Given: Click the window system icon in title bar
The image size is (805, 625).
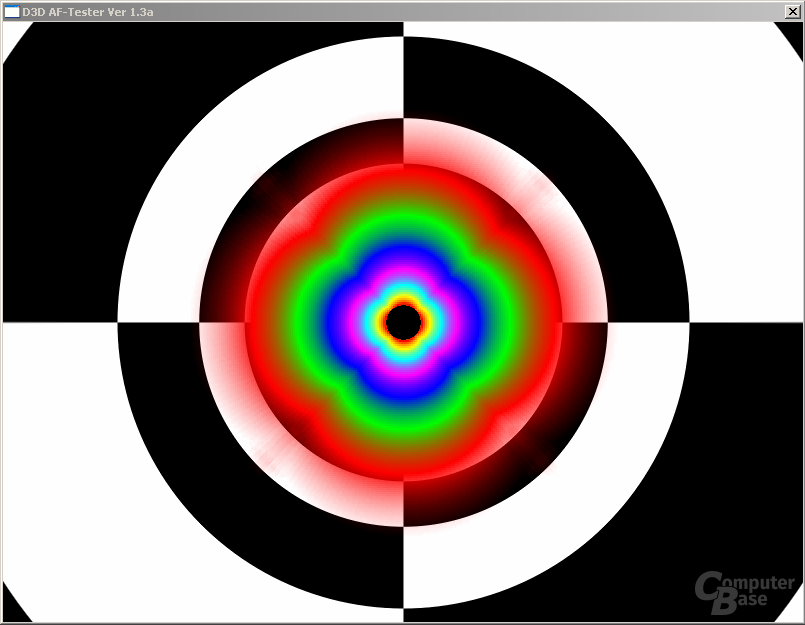Looking at the screenshot, I should tap(12, 11).
